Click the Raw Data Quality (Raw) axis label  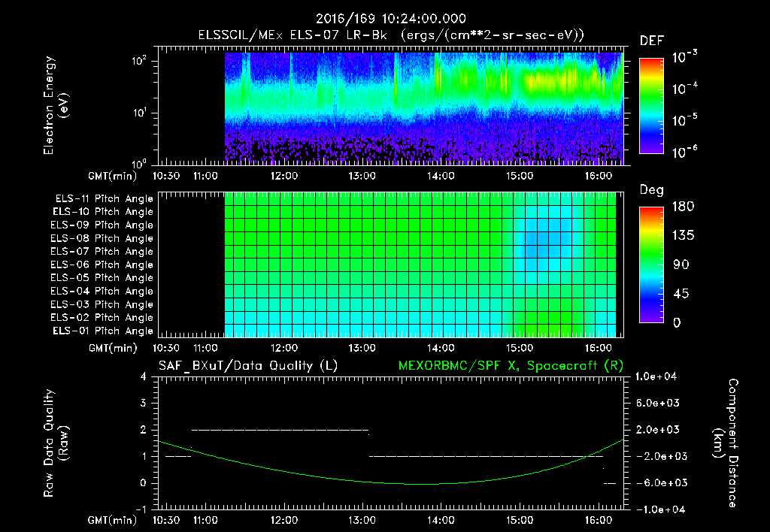(56, 443)
